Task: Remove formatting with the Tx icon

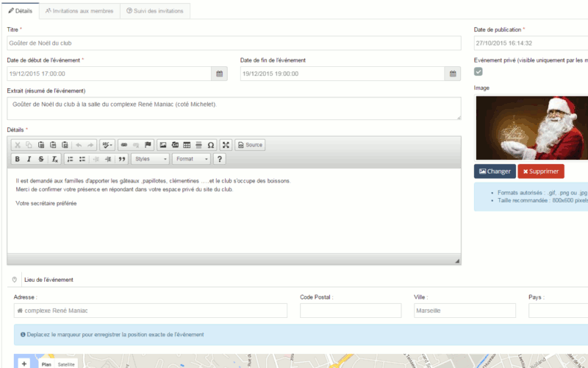Action: click(54, 159)
